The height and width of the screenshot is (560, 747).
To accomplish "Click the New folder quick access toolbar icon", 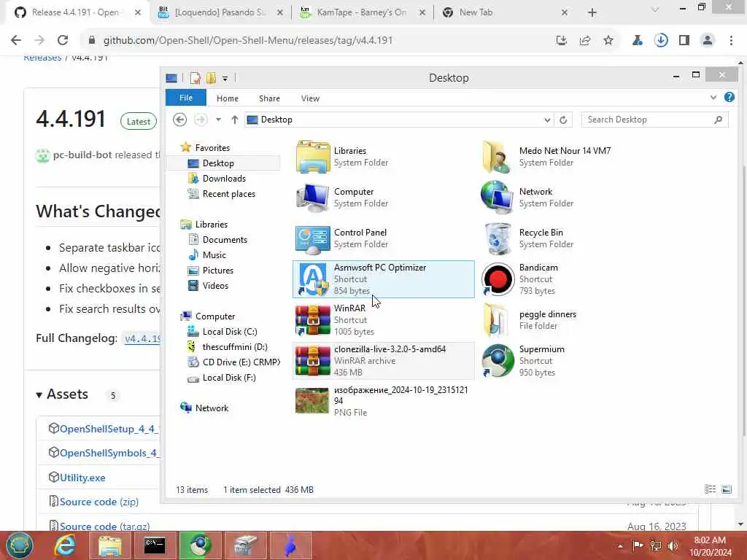I will click(211, 77).
